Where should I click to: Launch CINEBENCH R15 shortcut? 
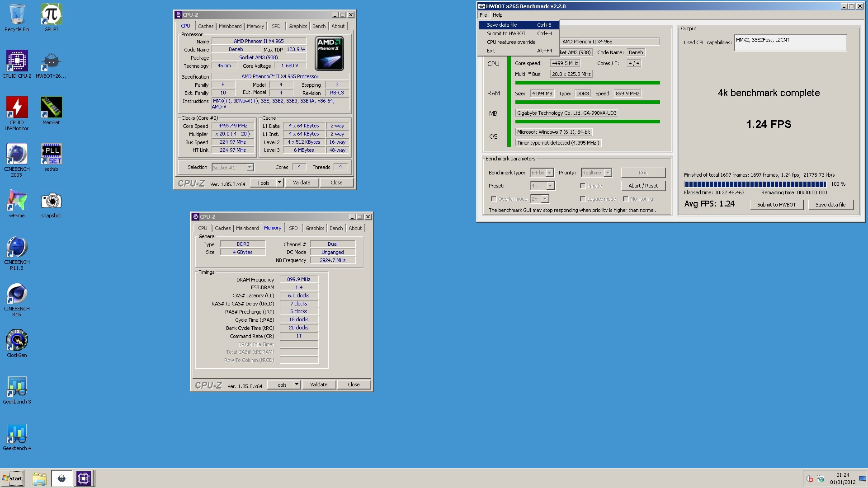[x=17, y=300]
